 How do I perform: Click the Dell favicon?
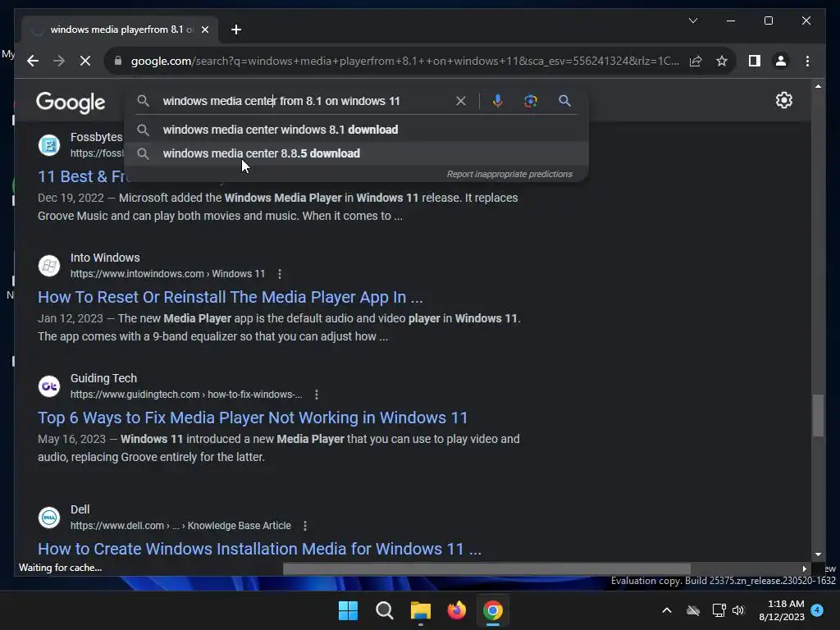point(49,518)
